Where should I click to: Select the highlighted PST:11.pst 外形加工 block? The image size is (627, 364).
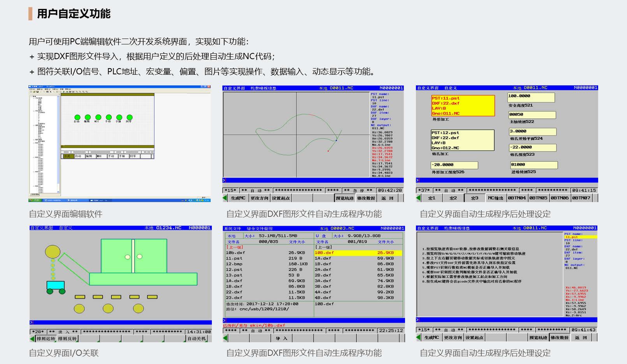coord(463,106)
